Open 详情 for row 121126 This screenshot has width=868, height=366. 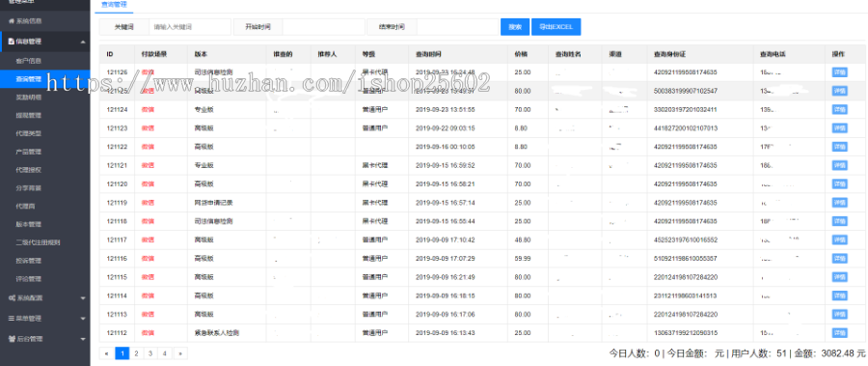[x=839, y=72]
